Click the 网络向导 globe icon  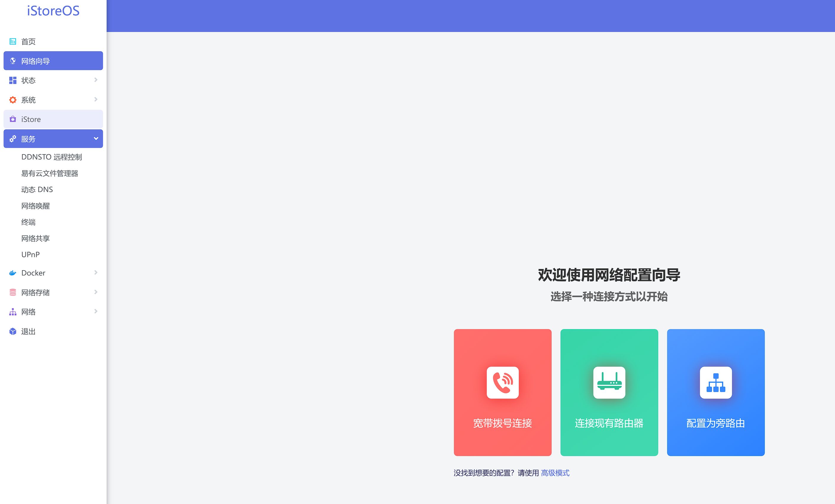[13, 61]
